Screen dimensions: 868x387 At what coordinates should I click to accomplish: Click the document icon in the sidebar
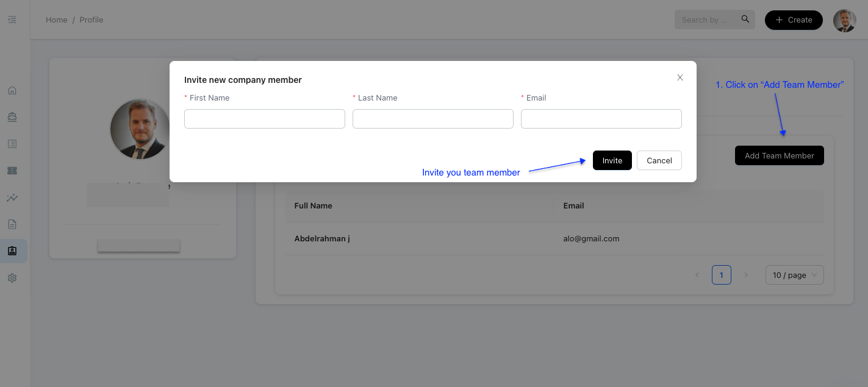12,224
